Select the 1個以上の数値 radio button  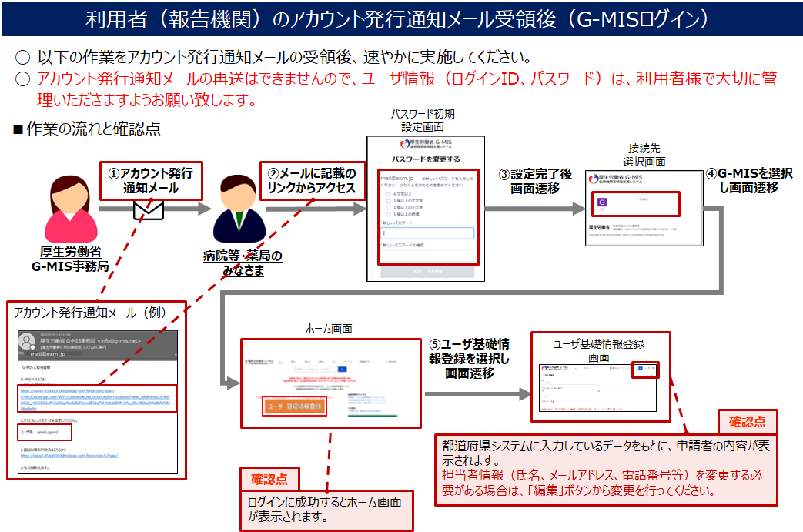(387, 215)
